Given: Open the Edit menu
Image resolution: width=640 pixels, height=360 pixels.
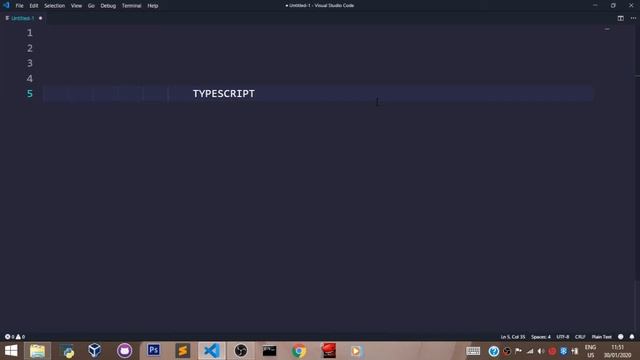Looking at the screenshot, I should tap(33, 6).
